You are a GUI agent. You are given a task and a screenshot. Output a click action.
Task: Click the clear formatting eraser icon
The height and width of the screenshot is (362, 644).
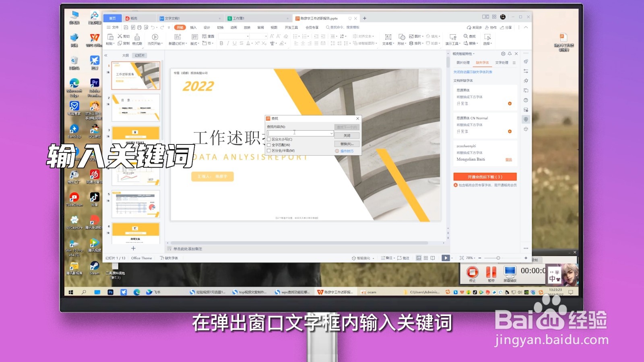[286, 36]
